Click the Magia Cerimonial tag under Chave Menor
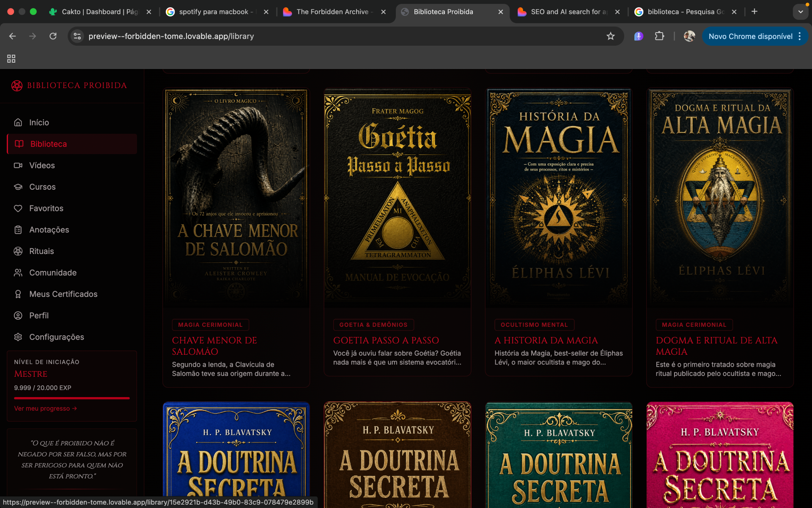The height and width of the screenshot is (508, 812). 211,325
